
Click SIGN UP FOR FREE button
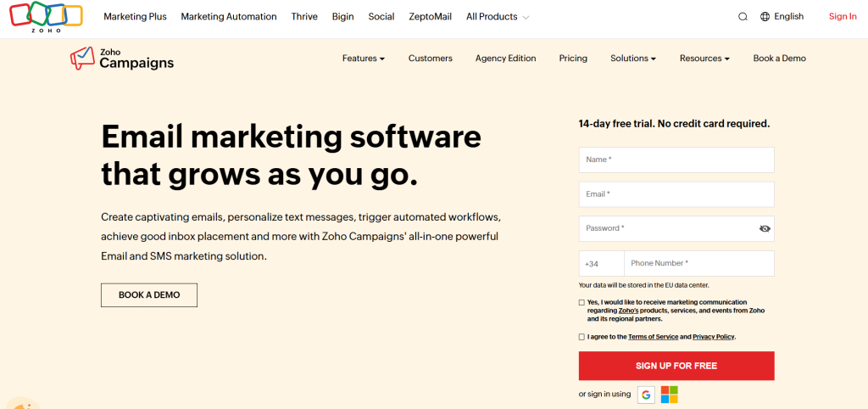click(676, 366)
